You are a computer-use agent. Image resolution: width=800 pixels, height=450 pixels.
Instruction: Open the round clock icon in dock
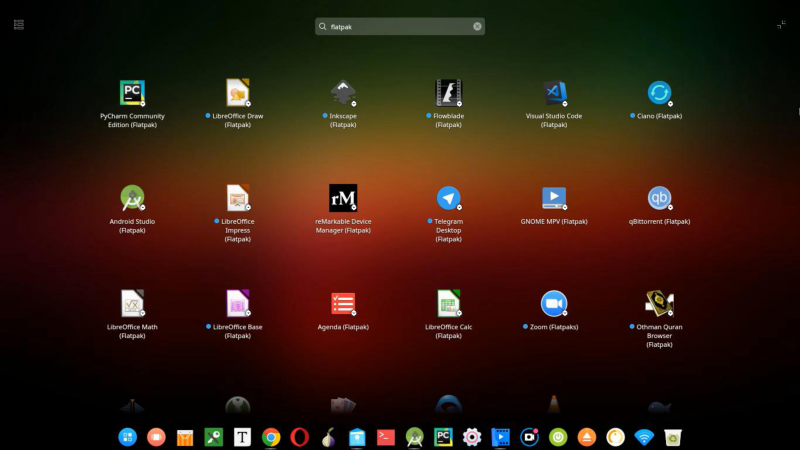[x=615, y=437]
